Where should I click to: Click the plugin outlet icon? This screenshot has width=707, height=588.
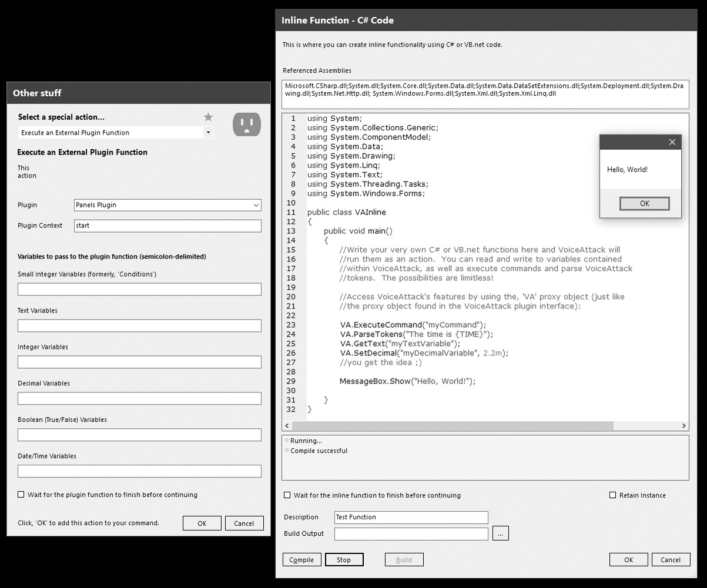247,124
